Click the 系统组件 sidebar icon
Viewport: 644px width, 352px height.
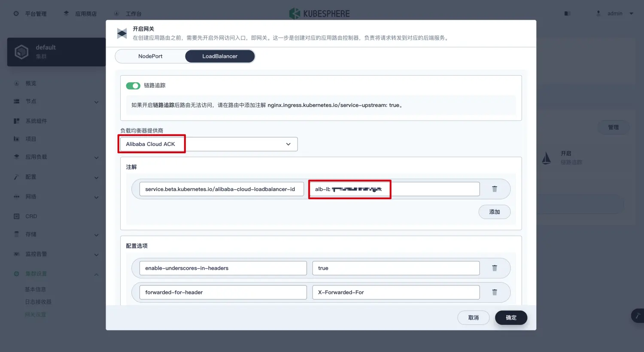coord(17,121)
